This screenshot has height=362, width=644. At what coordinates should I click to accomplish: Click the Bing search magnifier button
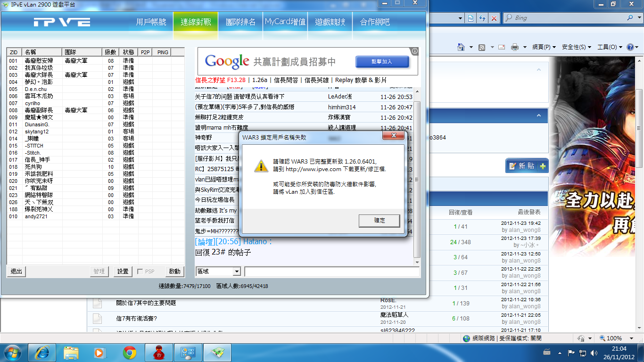point(631,18)
